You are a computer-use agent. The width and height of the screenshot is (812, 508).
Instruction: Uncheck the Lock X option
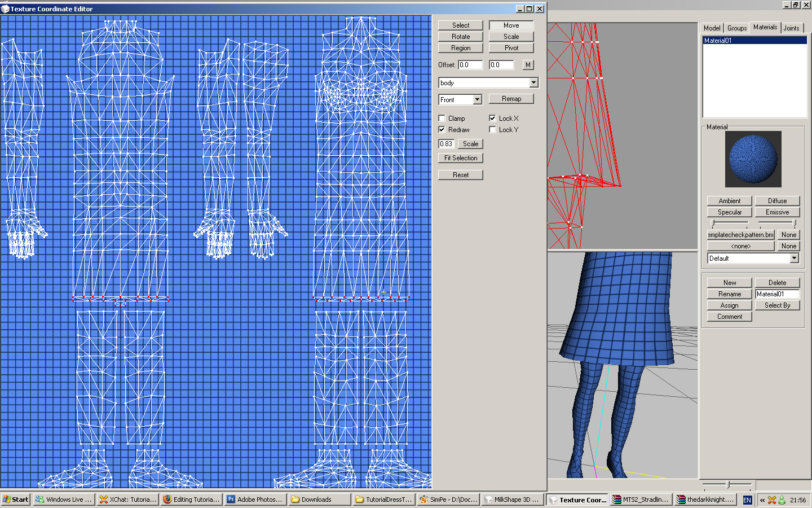coord(492,119)
